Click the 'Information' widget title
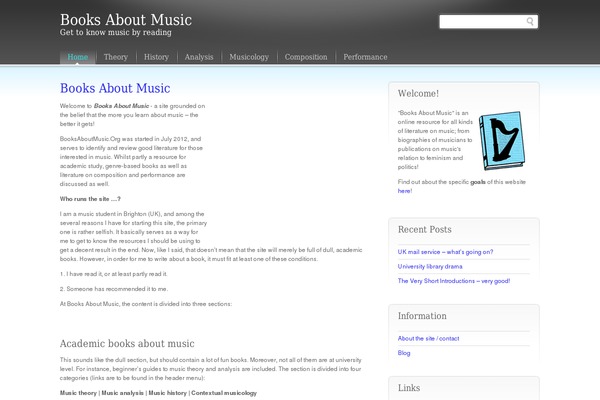 422,316
